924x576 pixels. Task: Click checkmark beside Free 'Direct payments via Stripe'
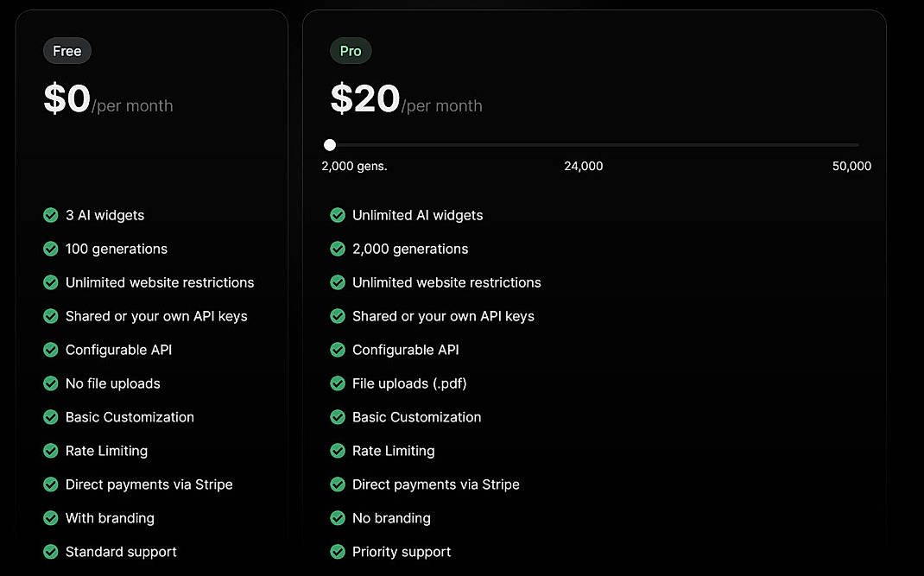[51, 484]
